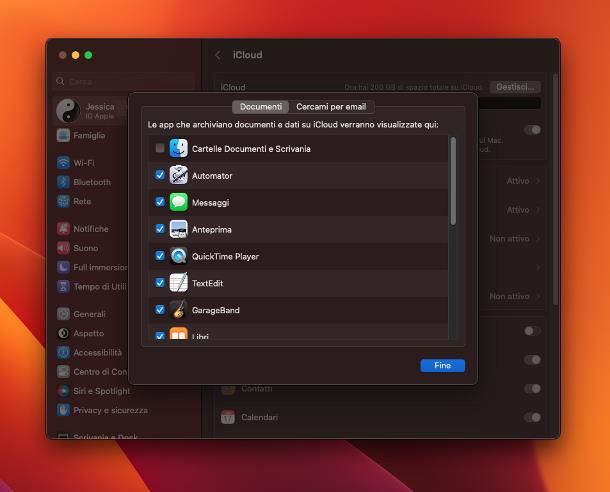
Task: Enable Cartelle Documenti e Scrivania checkbox
Action: click(160, 148)
